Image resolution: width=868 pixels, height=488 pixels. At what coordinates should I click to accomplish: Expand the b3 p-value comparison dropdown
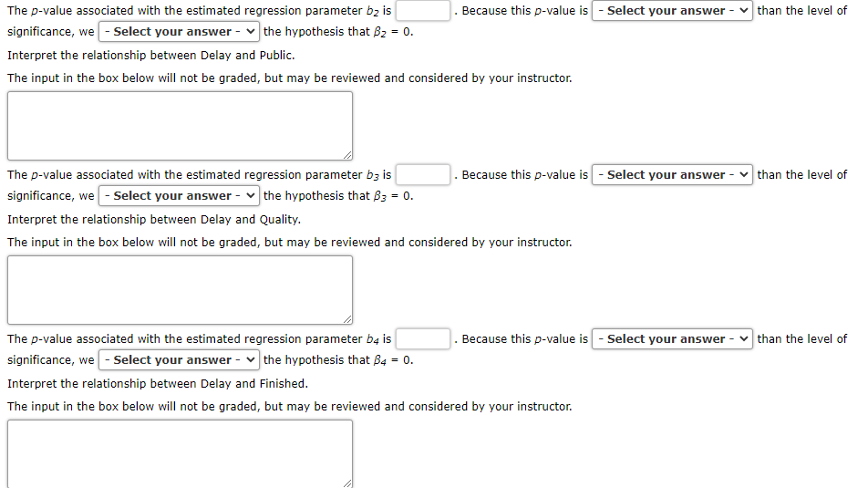672,174
